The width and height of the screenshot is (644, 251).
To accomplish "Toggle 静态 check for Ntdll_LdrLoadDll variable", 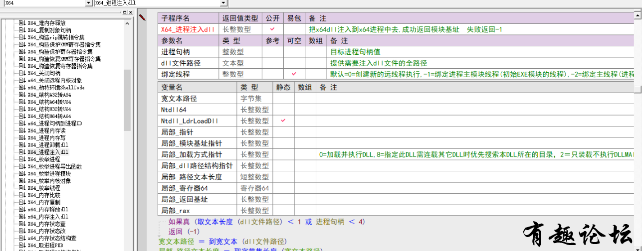I will 283,121.
